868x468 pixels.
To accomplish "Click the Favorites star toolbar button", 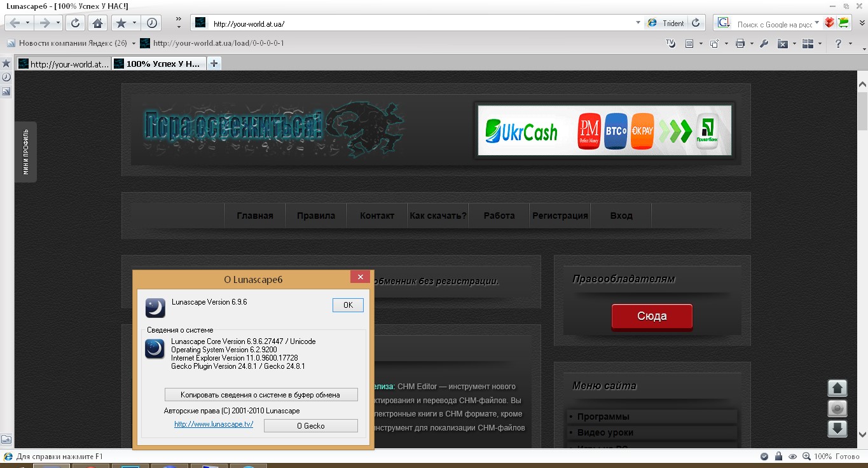I will tap(121, 23).
